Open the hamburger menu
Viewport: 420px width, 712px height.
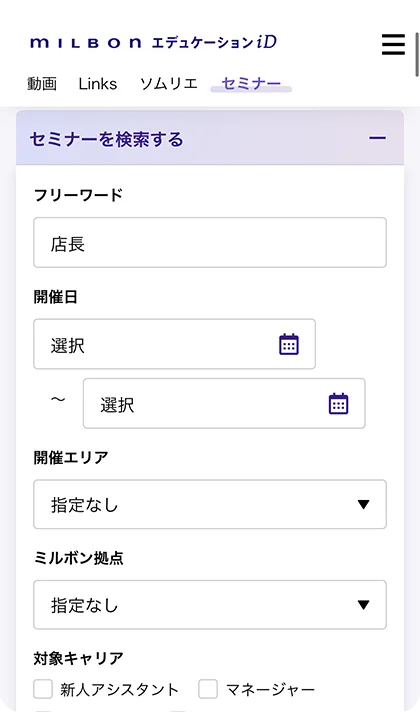tap(393, 44)
